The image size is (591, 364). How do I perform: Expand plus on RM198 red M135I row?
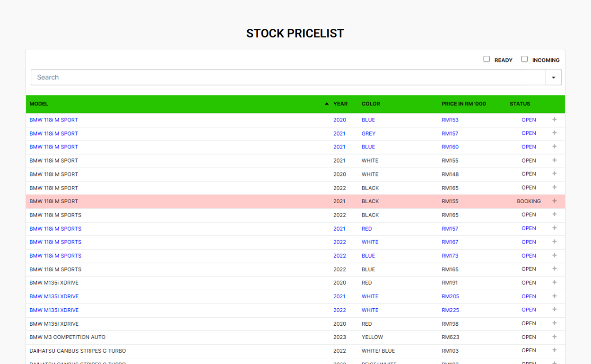554,323
